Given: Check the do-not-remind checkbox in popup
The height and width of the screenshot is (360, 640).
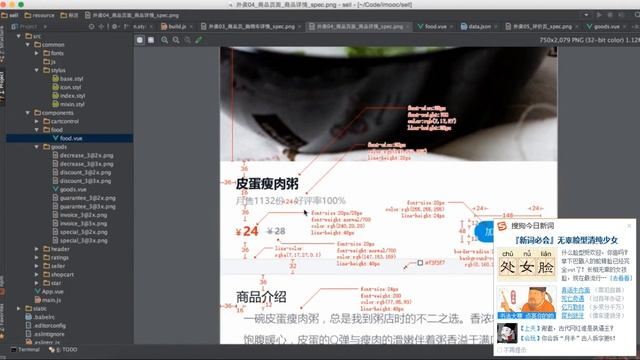Looking at the screenshot, I should pyautogui.click(x=500, y=350).
